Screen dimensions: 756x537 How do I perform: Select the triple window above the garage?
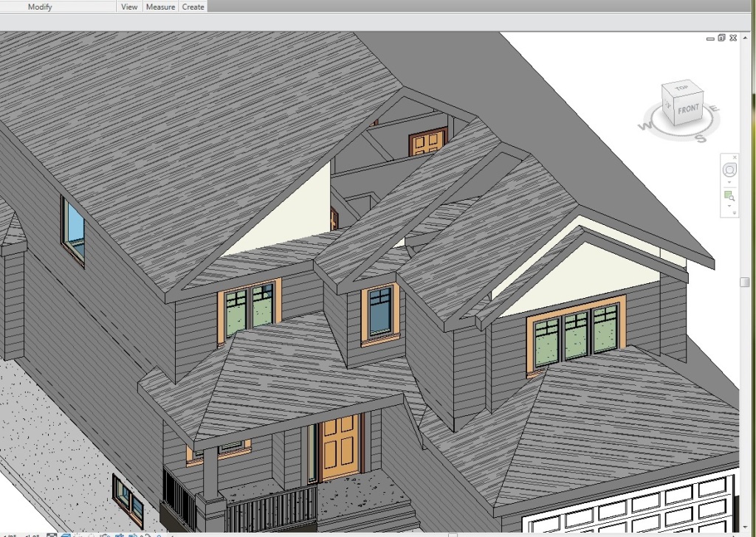[x=576, y=336]
